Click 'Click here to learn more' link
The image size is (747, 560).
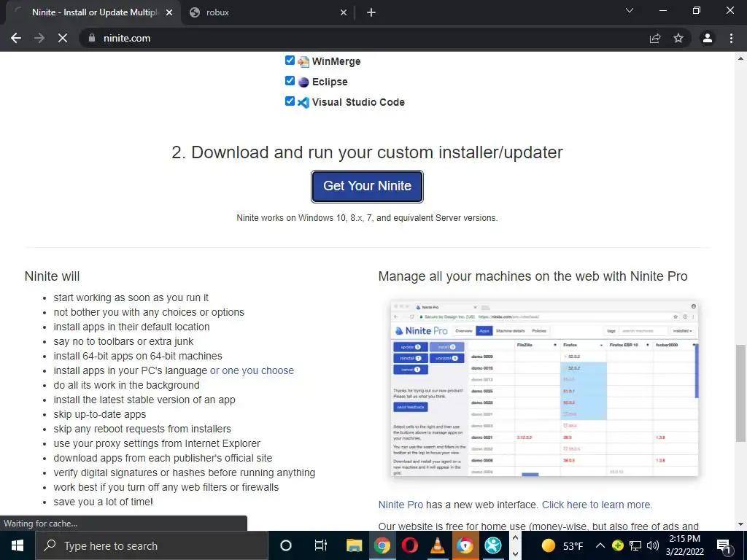point(597,505)
